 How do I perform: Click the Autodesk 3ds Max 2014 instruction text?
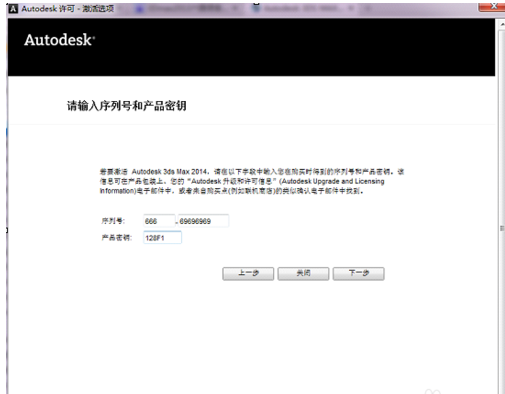click(252, 181)
